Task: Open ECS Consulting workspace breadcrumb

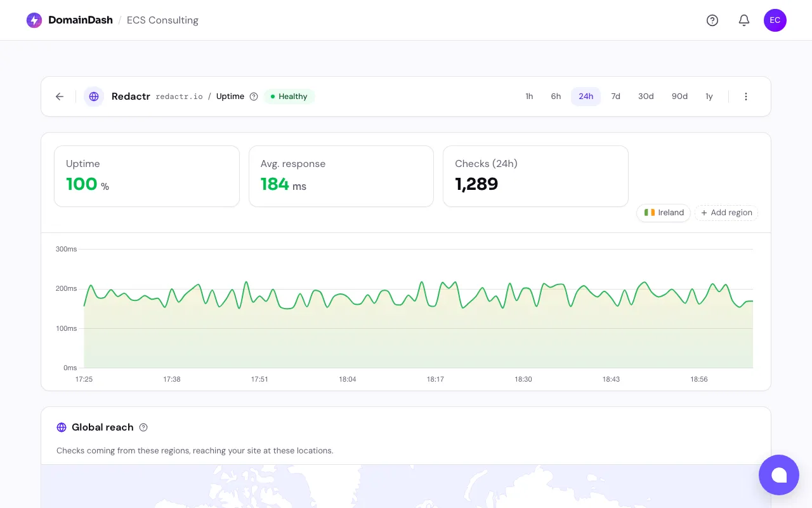Action: (162, 20)
